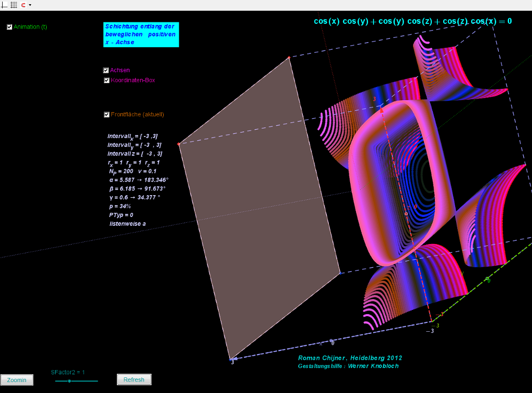
Task: Click the Refresh button
Action: coord(134,380)
